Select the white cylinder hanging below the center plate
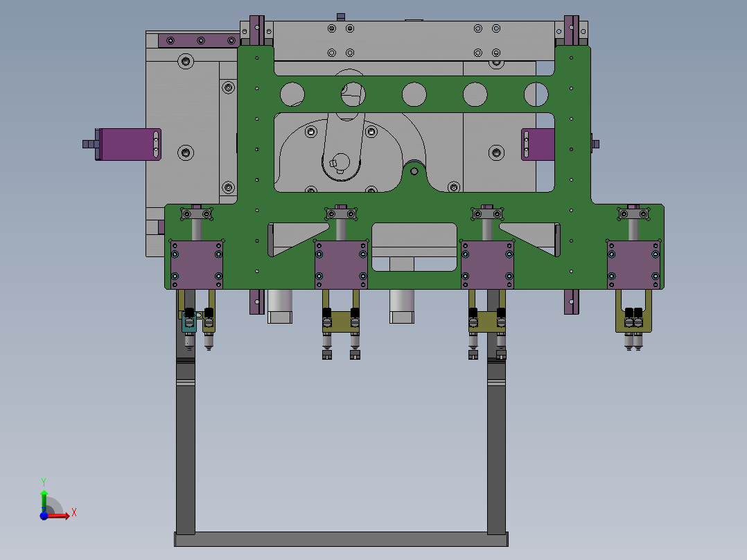 pos(401,301)
